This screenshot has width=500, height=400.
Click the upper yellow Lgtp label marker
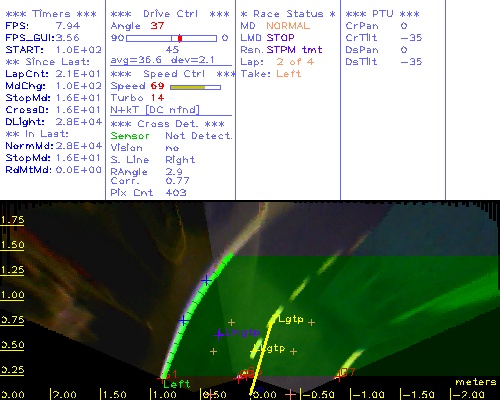coord(291,319)
